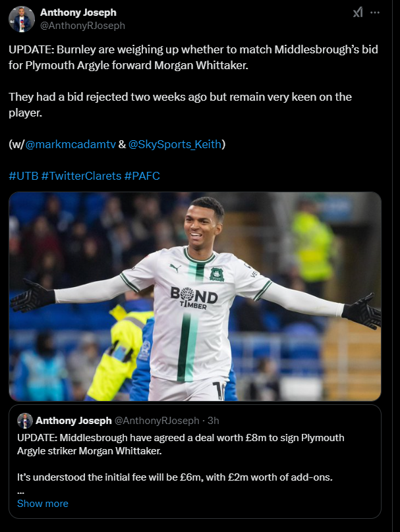Open the quoted Middlesbrough £8m deal tweet
The image size is (400, 532).
(x=195, y=462)
